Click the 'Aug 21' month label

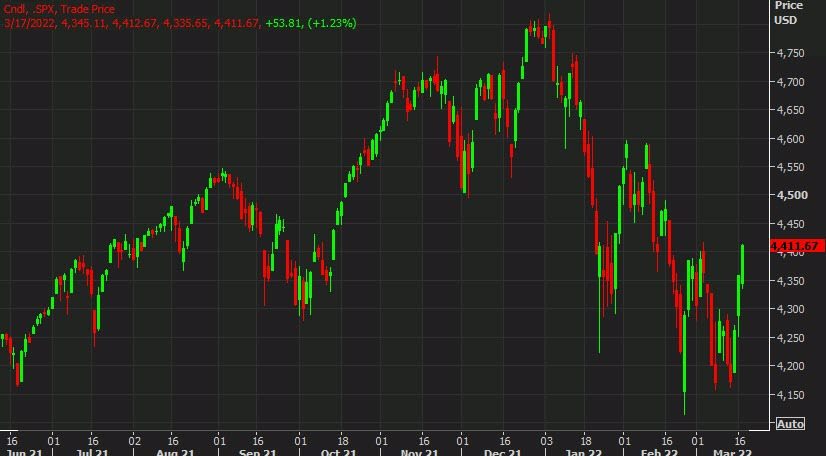tap(175, 452)
